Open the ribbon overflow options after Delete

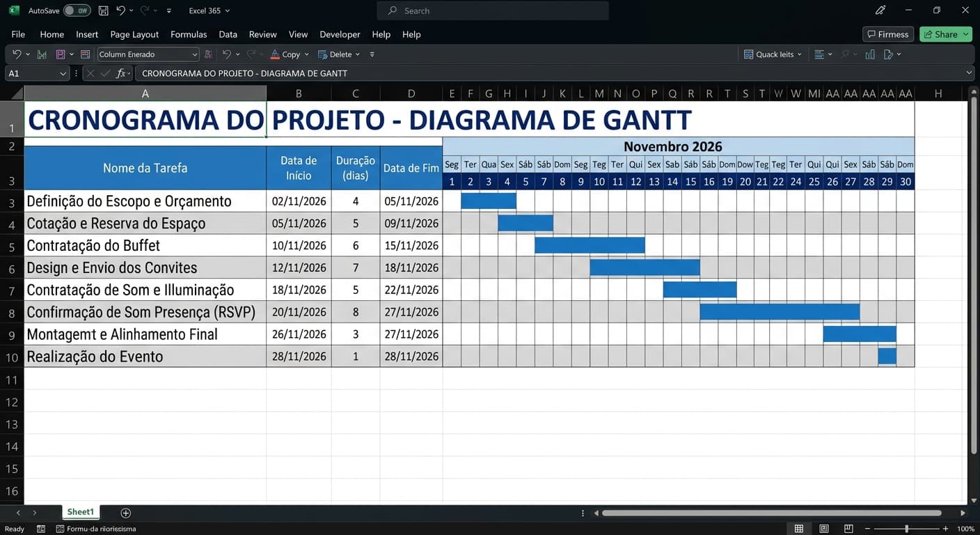[x=372, y=54]
